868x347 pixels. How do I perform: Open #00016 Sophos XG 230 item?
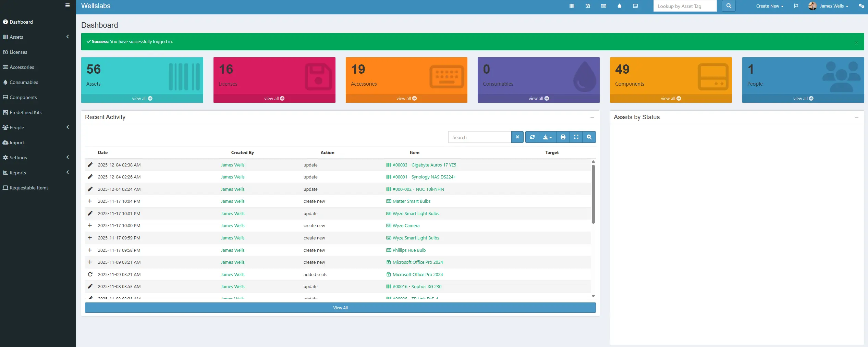(417, 286)
